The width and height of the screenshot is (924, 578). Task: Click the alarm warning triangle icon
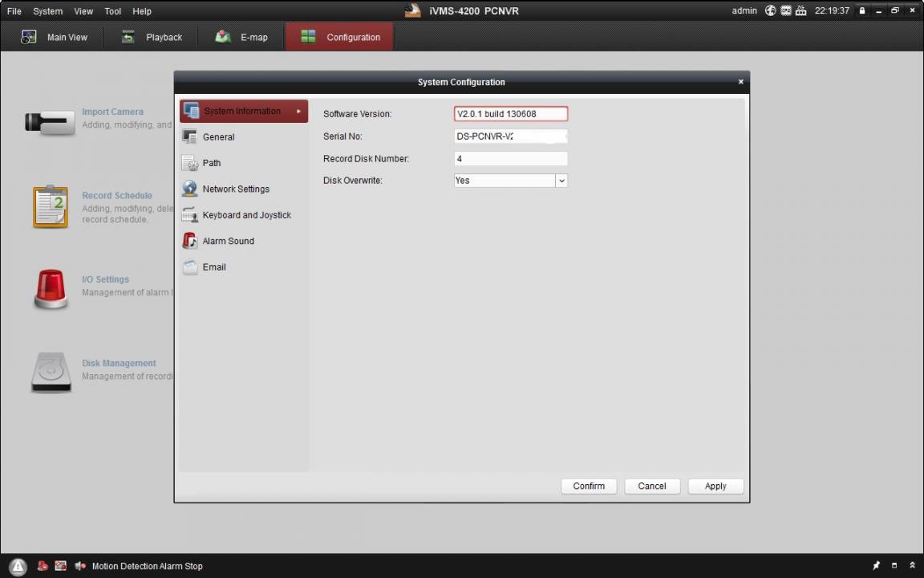tap(18, 566)
